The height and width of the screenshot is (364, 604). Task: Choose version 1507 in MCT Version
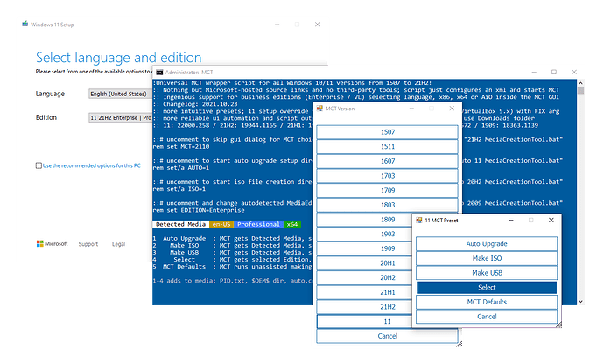[x=388, y=132]
